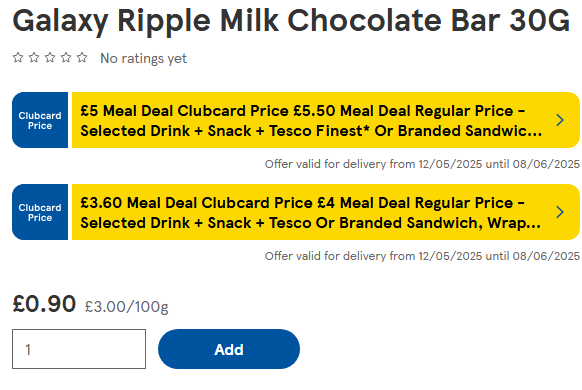Viewport: 582px width, 390px height.
Task: Click the first rating star
Action: [x=18, y=58]
